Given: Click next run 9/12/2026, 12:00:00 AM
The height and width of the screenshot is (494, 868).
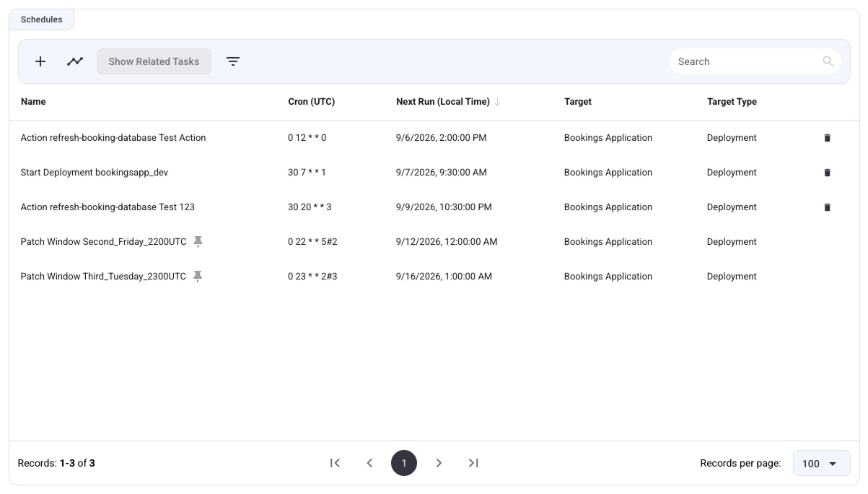Looking at the screenshot, I should point(447,242).
